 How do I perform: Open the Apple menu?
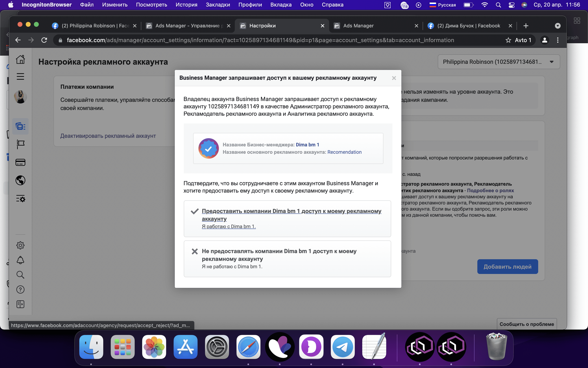[11, 5]
